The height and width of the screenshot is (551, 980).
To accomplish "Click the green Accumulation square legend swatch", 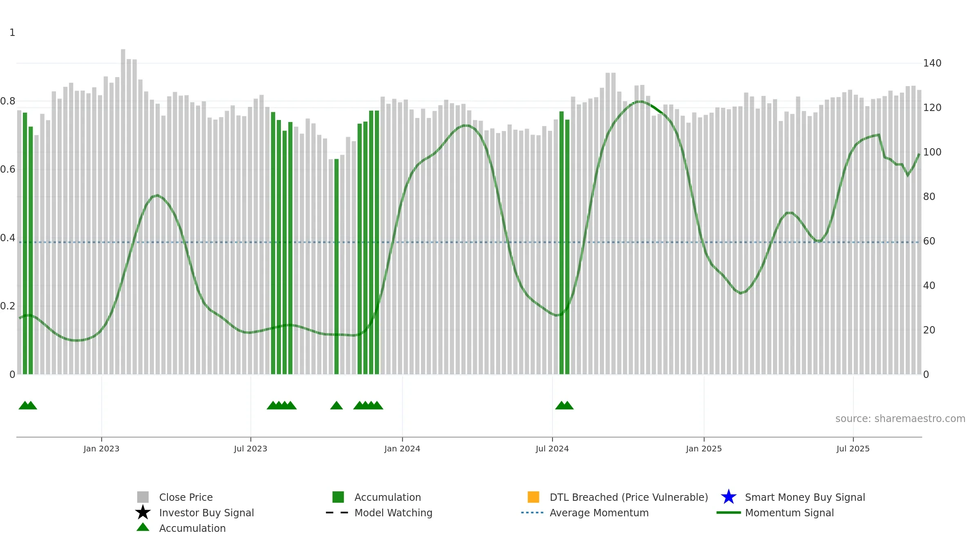I will tap(338, 497).
